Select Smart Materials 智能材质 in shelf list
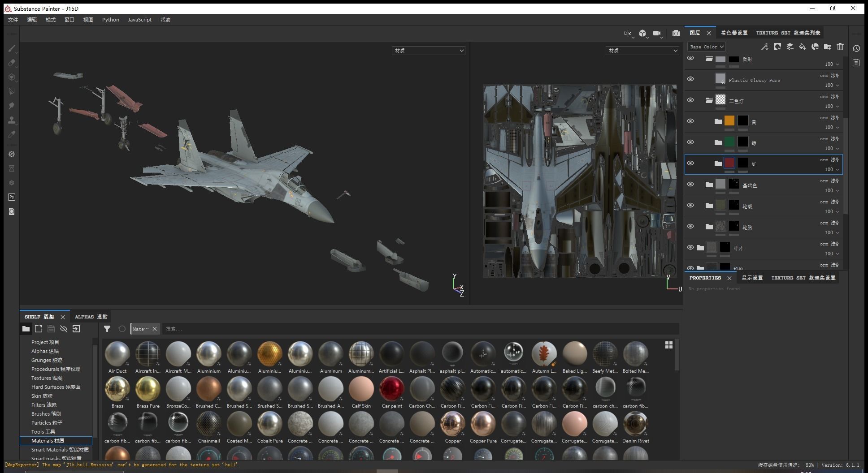 (60, 450)
